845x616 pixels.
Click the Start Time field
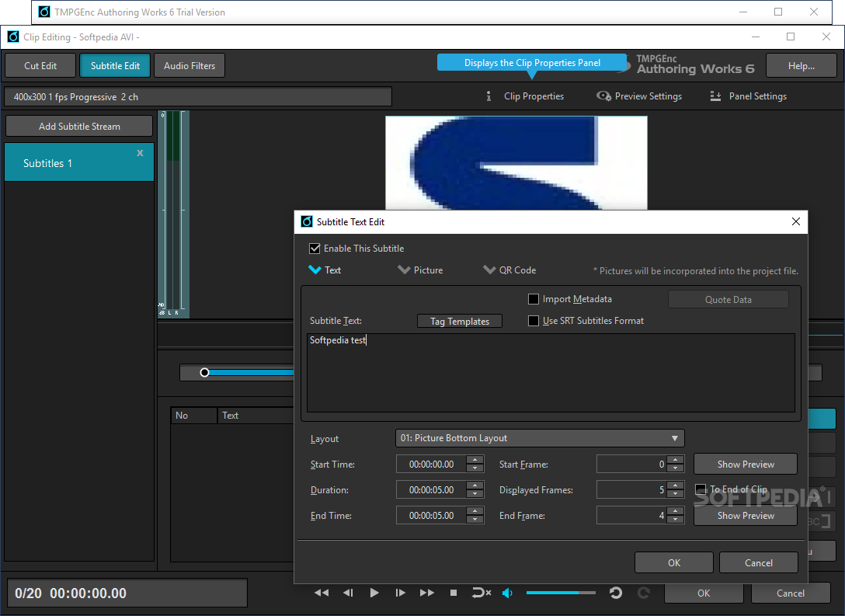[x=431, y=464]
